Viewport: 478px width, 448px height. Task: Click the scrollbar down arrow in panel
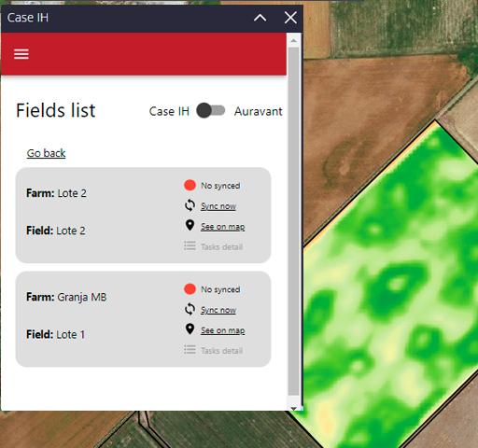[293, 408]
